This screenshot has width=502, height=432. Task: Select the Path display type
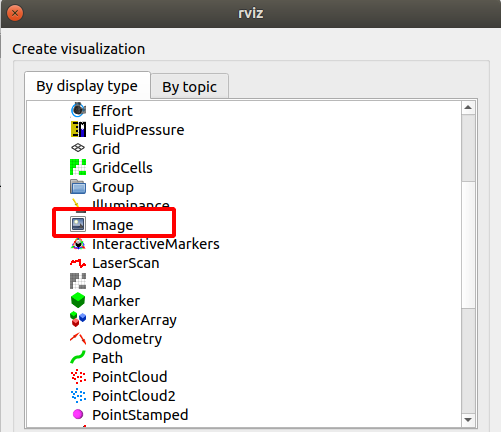(96, 358)
